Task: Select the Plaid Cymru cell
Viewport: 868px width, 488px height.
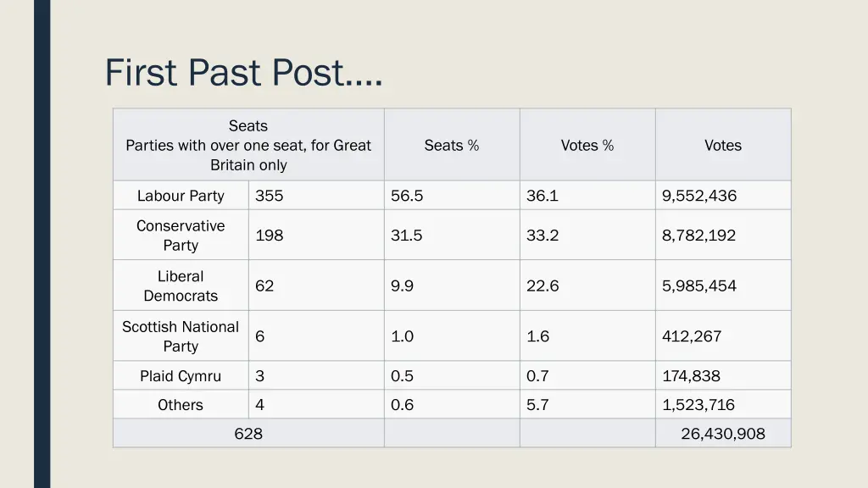Action: coord(181,375)
